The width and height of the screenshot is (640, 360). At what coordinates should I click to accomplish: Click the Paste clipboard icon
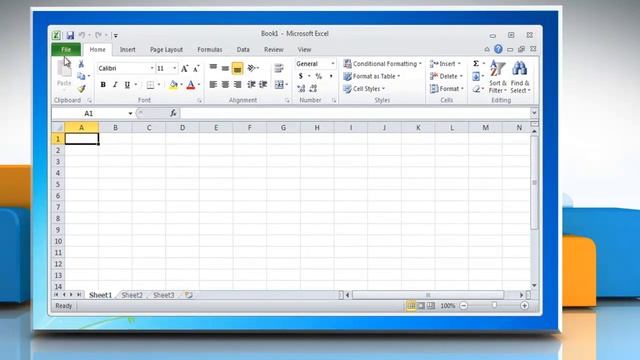(x=64, y=68)
